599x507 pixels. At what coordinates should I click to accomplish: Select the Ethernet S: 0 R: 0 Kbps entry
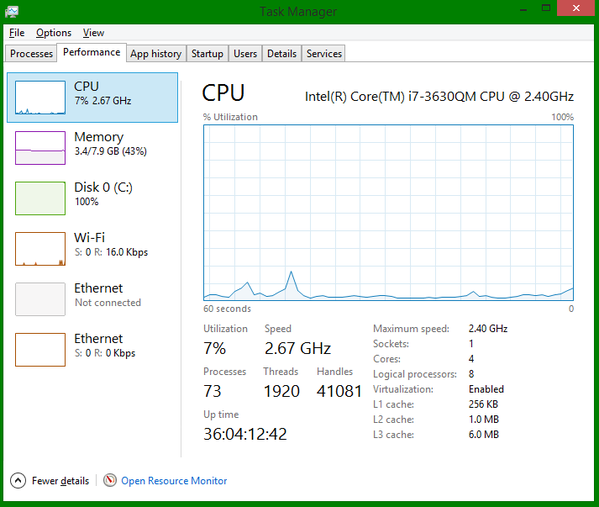tap(92, 350)
